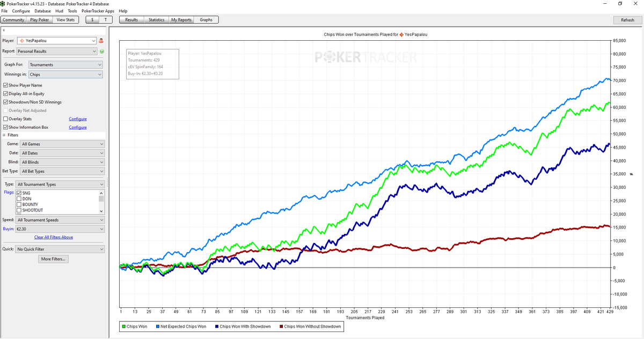Uncheck the SNG flag
Image resolution: width=644 pixels, height=339 pixels.
pyautogui.click(x=19, y=193)
